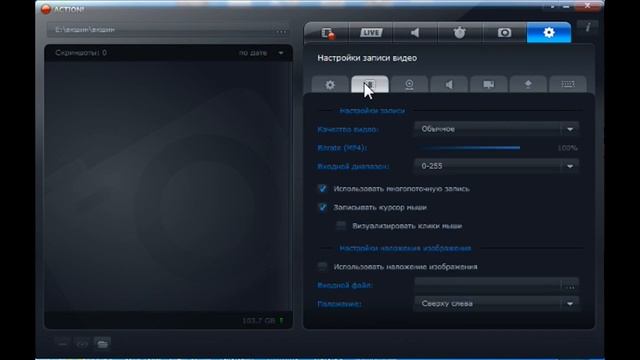640x360 pixels.
Task: Click the open folder icon at bottom left
Action: (102, 344)
